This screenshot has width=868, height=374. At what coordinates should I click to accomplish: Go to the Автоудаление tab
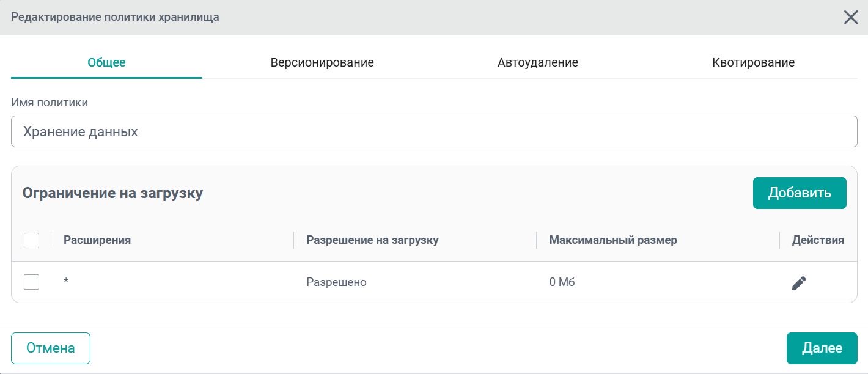[x=537, y=62]
